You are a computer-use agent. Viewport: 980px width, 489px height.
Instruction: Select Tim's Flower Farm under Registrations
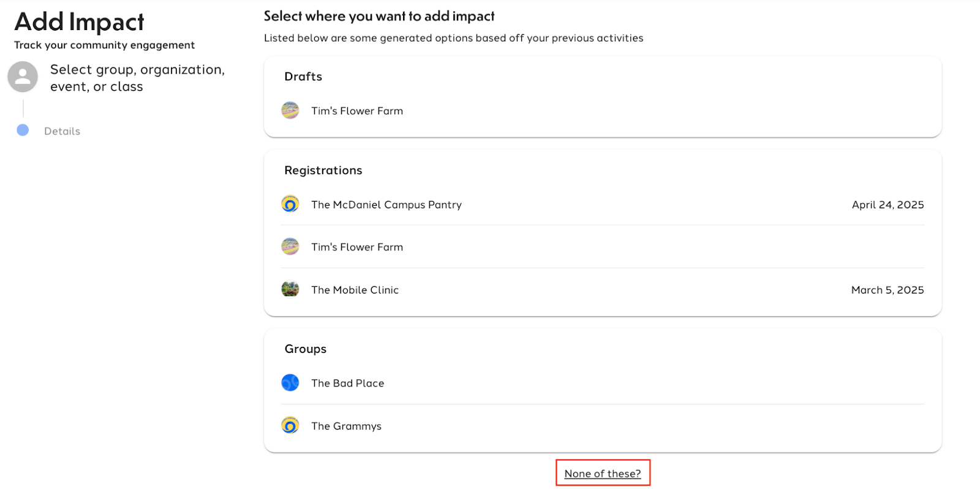coord(603,247)
